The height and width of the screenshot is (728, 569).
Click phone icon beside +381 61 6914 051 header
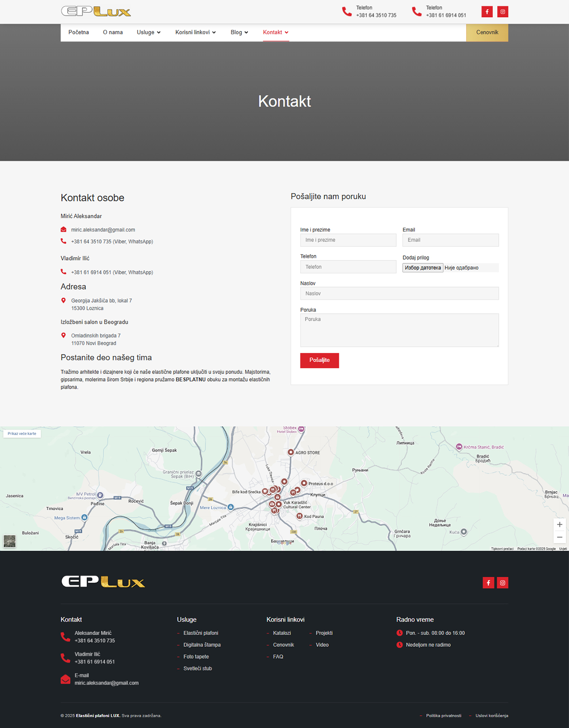417,12
